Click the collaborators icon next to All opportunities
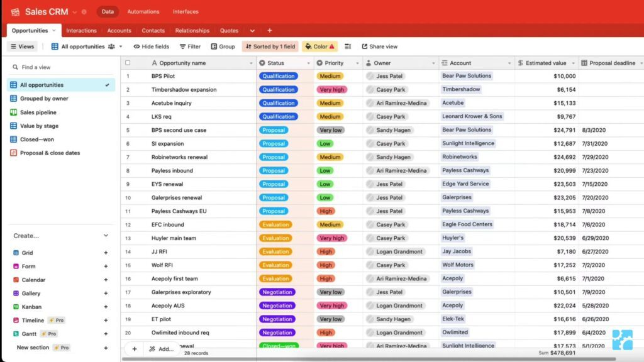 (111, 47)
